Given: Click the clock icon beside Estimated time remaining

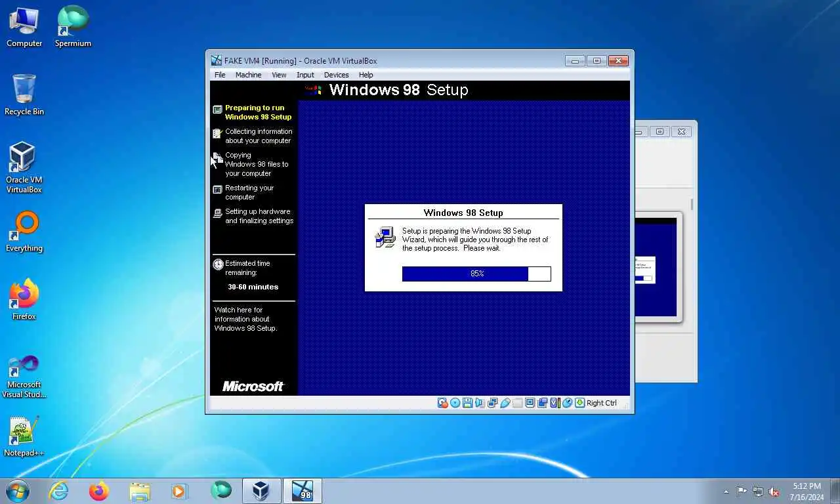Looking at the screenshot, I should 218,264.
